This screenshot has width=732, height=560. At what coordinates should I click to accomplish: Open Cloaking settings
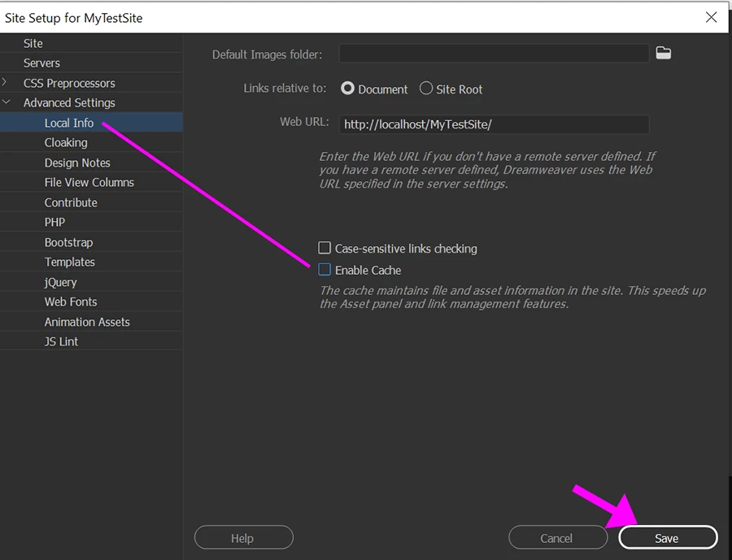[91, 143]
